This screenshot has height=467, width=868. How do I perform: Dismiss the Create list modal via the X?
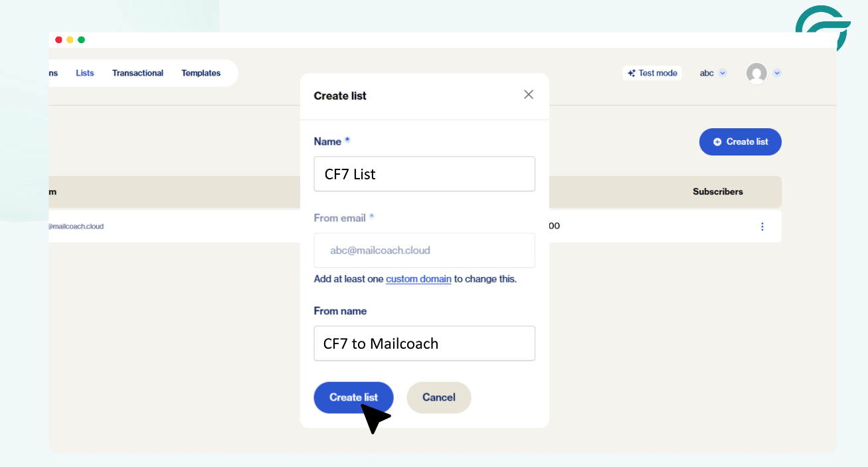coord(528,94)
